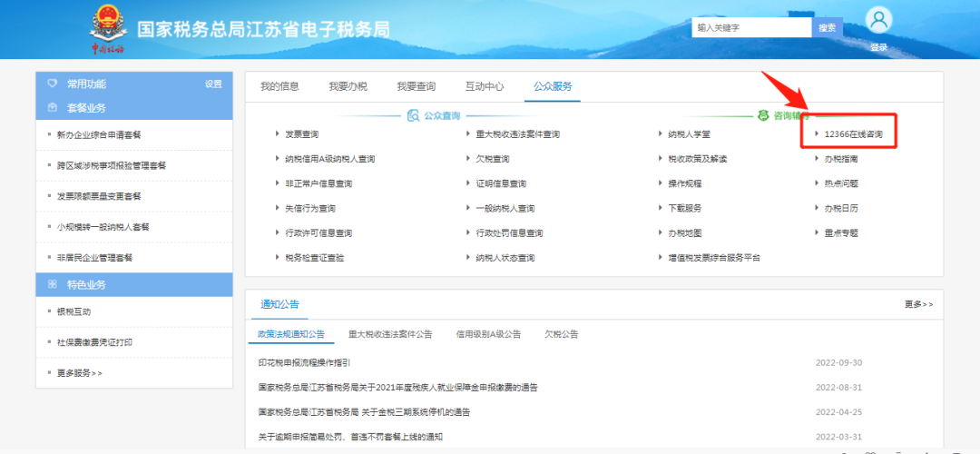Click the 特色业务 grid icon
The height and width of the screenshot is (454, 980).
click(53, 284)
